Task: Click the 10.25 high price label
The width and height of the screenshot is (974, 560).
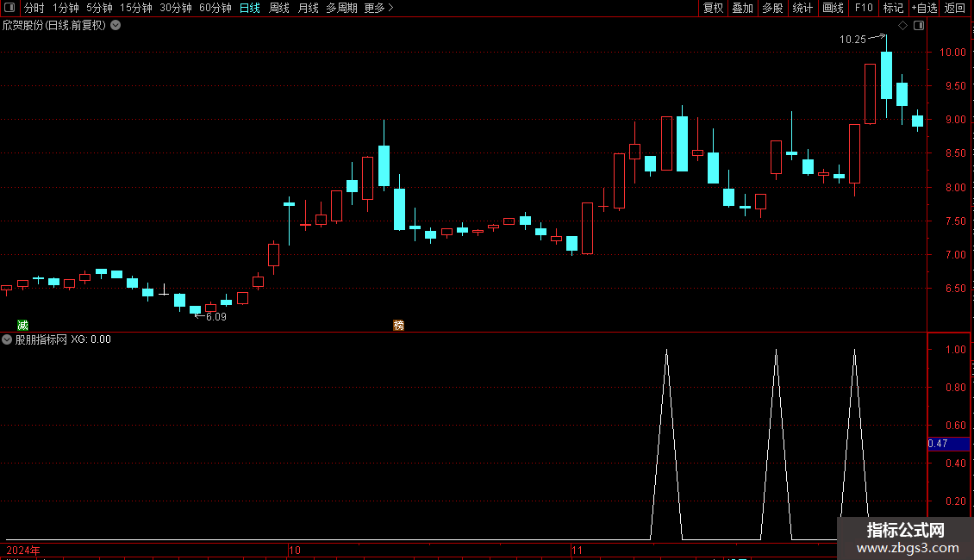Action: tap(852, 40)
